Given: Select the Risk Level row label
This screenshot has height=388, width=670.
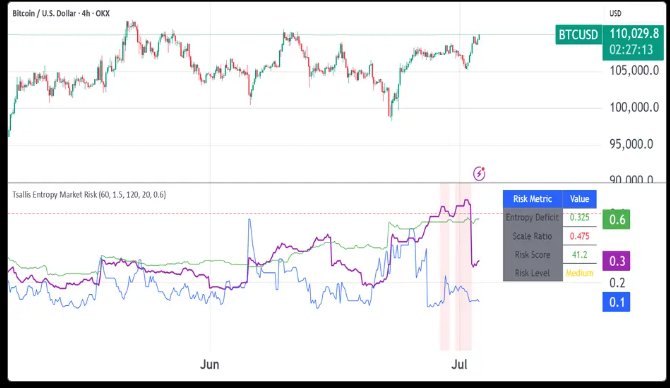Looking at the screenshot, I should tap(532, 273).
